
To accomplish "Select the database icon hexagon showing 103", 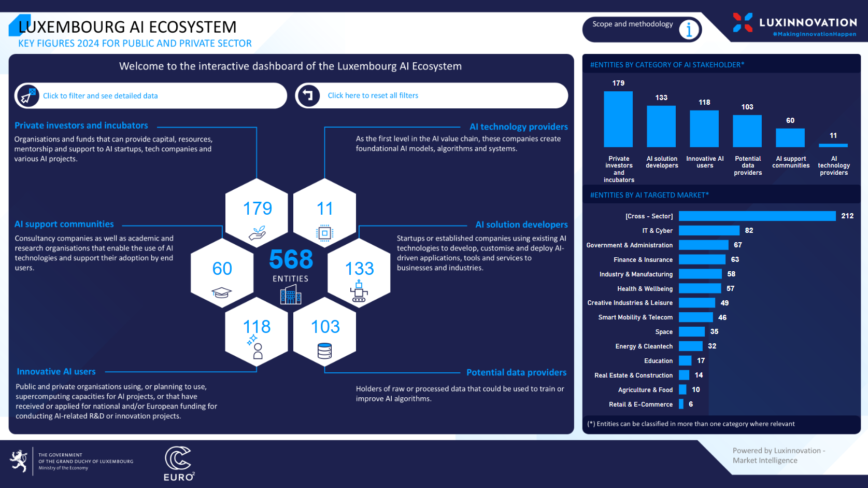I will click(x=324, y=332).
